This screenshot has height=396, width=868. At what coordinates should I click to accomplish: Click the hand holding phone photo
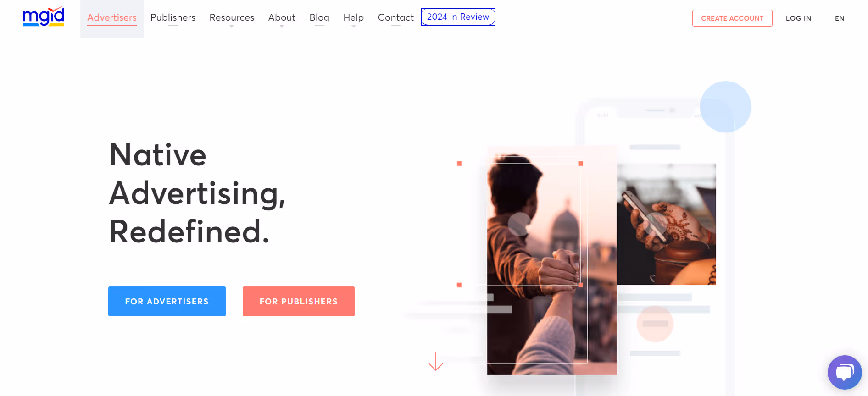[666, 224]
